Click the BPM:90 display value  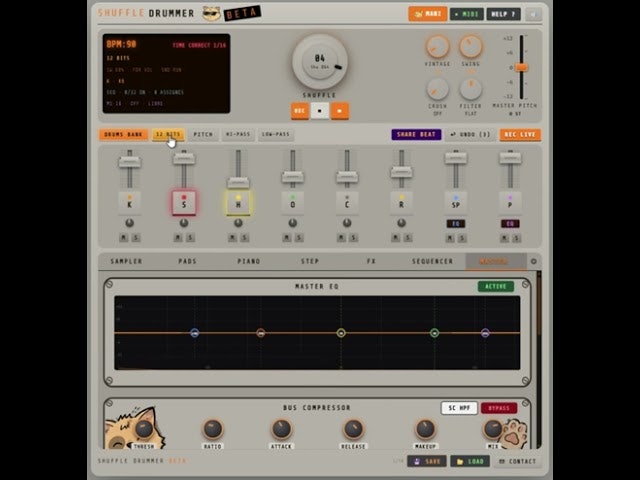[x=121, y=44]
